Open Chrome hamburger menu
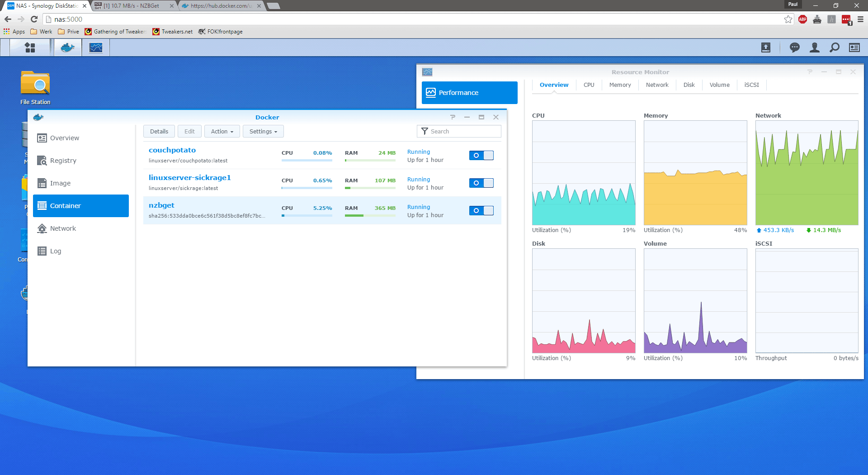This screenshot has width=868, height=475. [x=860, y=19]
